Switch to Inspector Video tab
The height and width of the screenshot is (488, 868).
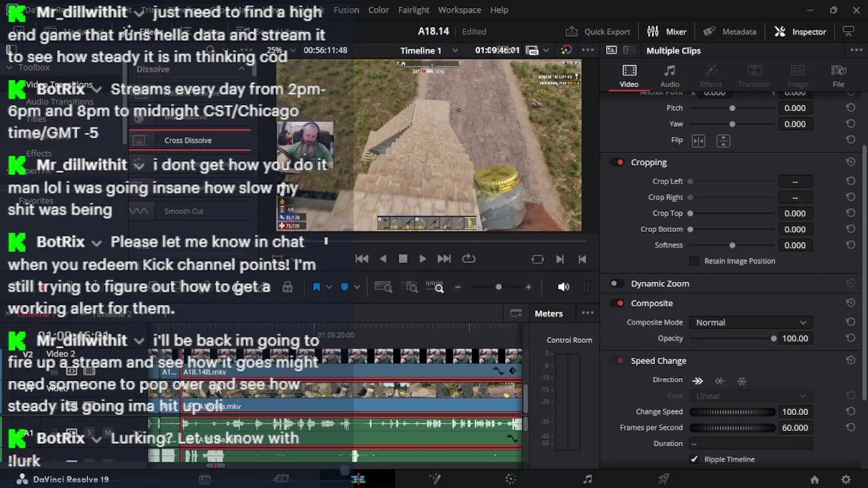point(629,76)
